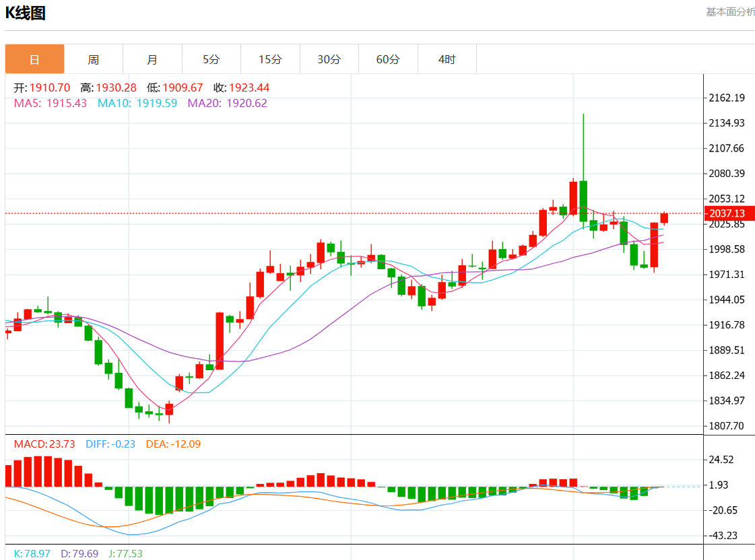The height and width of the screenshot is (560, 755).
Task: Click the 1944.05 price axis label
Action: click(x=727, y=300)
